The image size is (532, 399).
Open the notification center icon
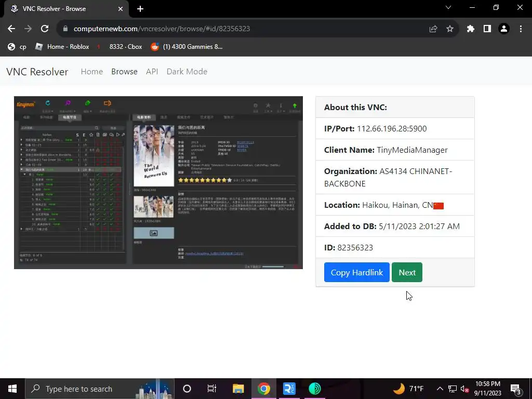tap(516, 389)
